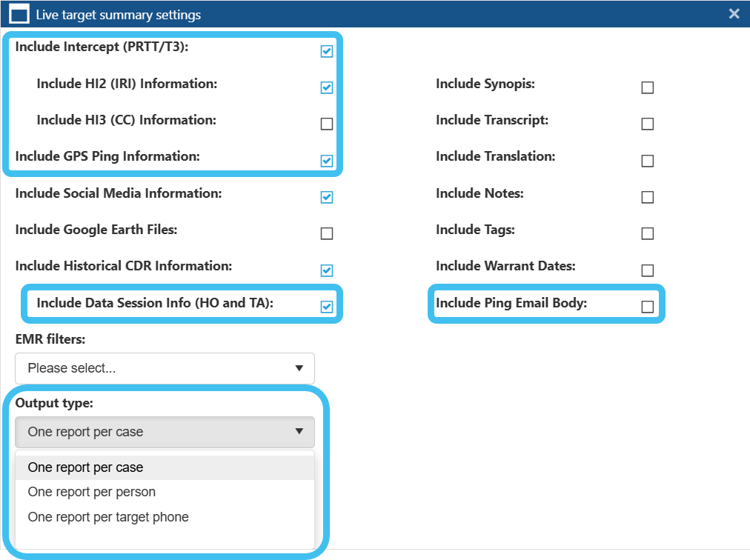The image size is (750, 560).
Task: Uncheck Include Intercept (PRTT/T3) checkbox
Action: point(327,51)
